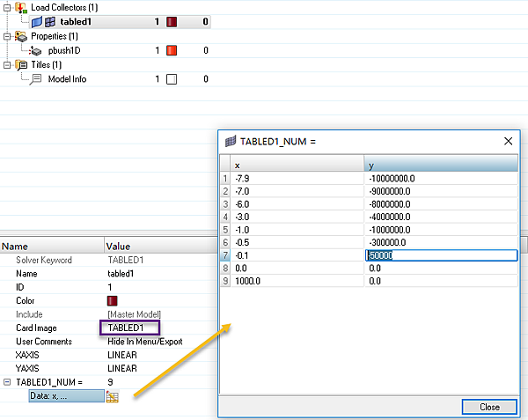Image resolution: width=528 pixels, height=420 pixels.
Task: Click x cell containing -0.5
Action: tap(297, 242)
